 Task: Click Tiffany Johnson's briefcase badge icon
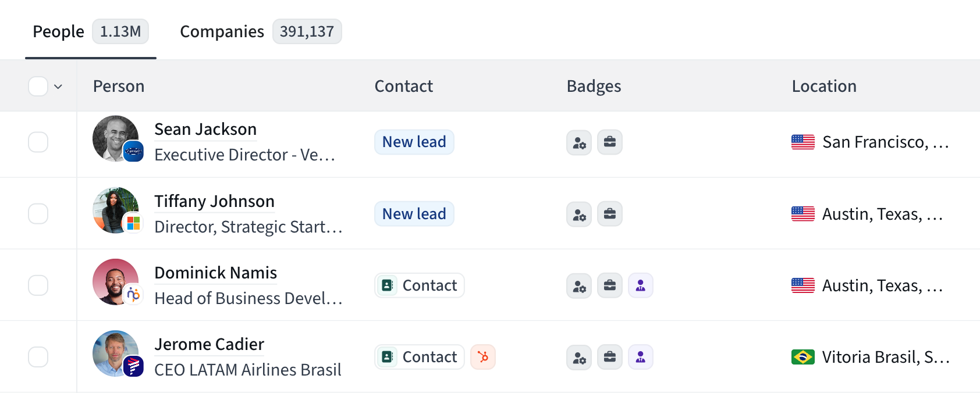(x=610, y=214)
